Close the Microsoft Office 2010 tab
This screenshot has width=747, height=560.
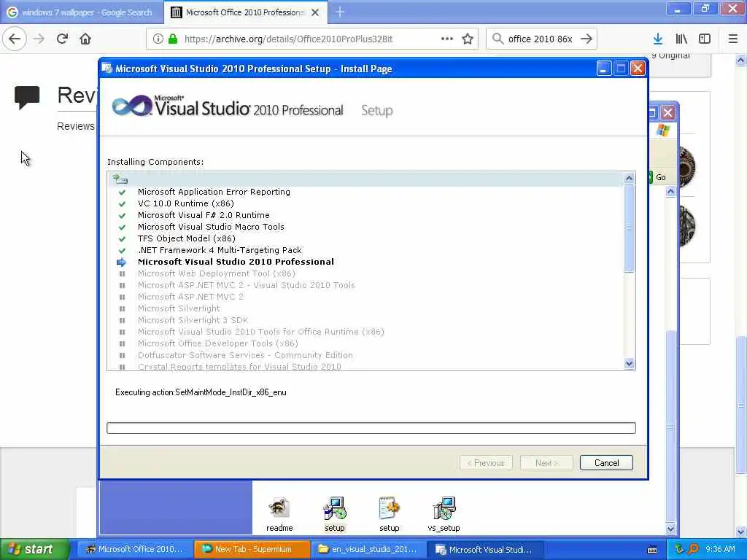tap(315, 12)
